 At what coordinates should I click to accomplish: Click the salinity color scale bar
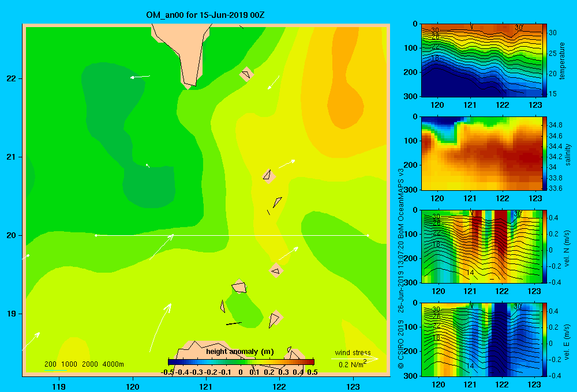tap(545, 153)
